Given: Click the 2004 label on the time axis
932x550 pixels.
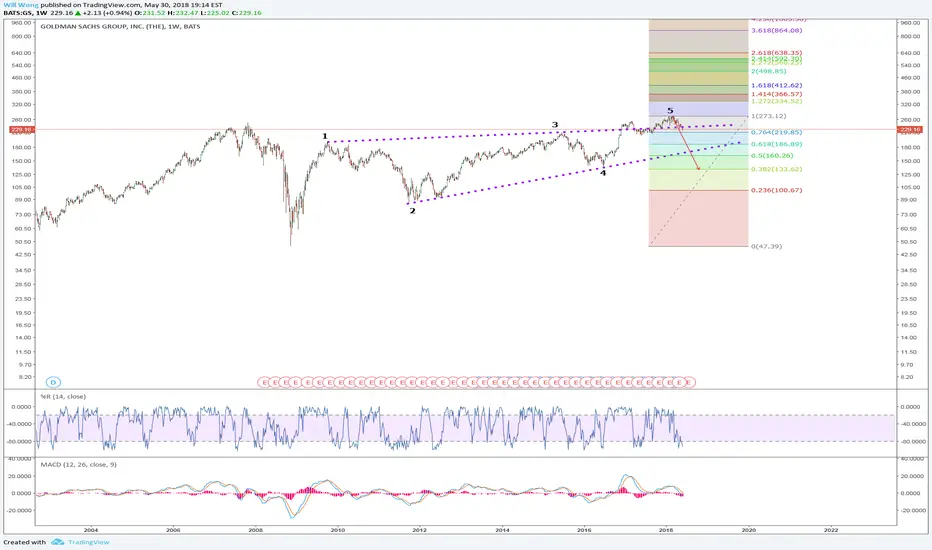Looking at the screenshot, I should tap(91, 530).
